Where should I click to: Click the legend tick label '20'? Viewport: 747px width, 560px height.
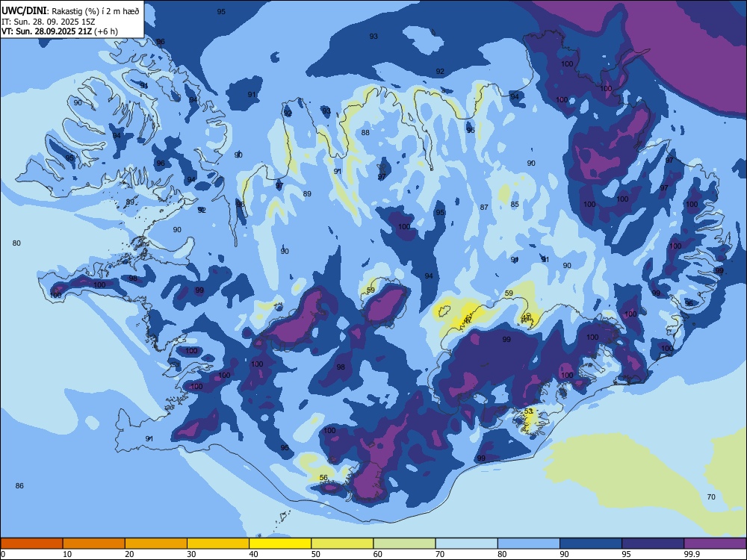tap(129, 554)
